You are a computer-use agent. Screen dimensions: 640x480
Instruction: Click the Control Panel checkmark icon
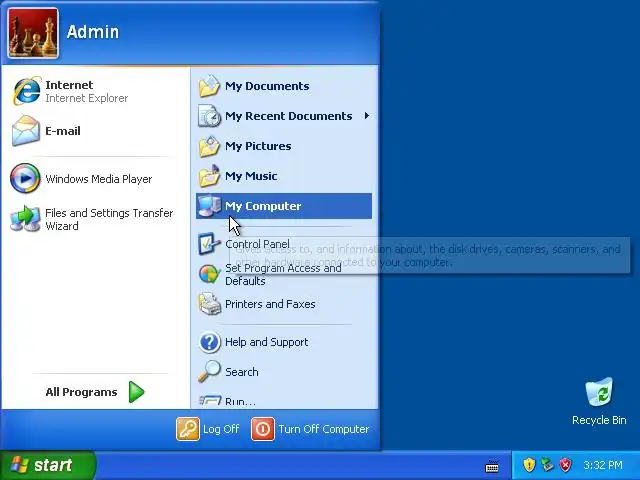click(x=209, y=244)
